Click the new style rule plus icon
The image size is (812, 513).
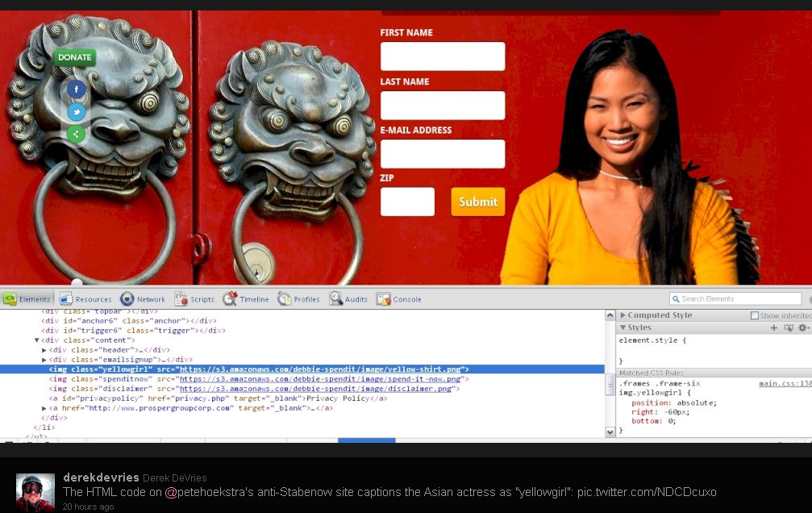773,327
